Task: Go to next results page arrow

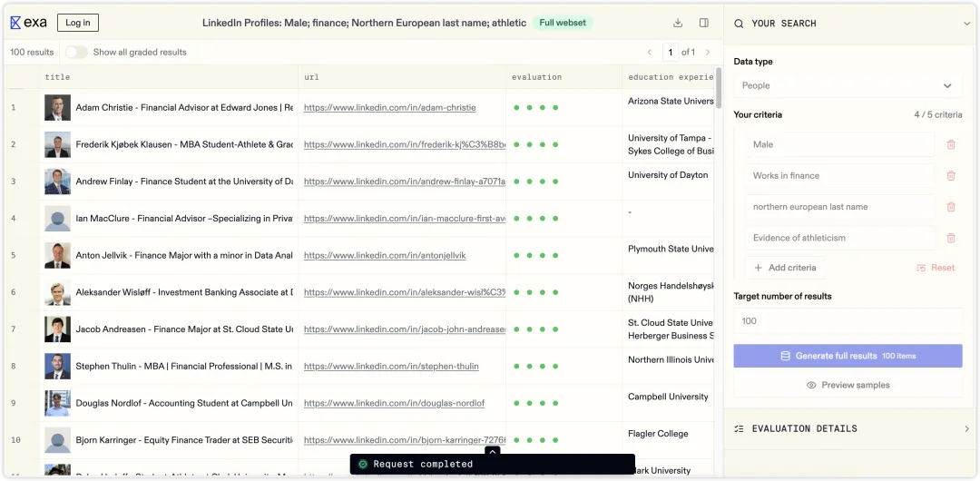Action: coord(708,53)
